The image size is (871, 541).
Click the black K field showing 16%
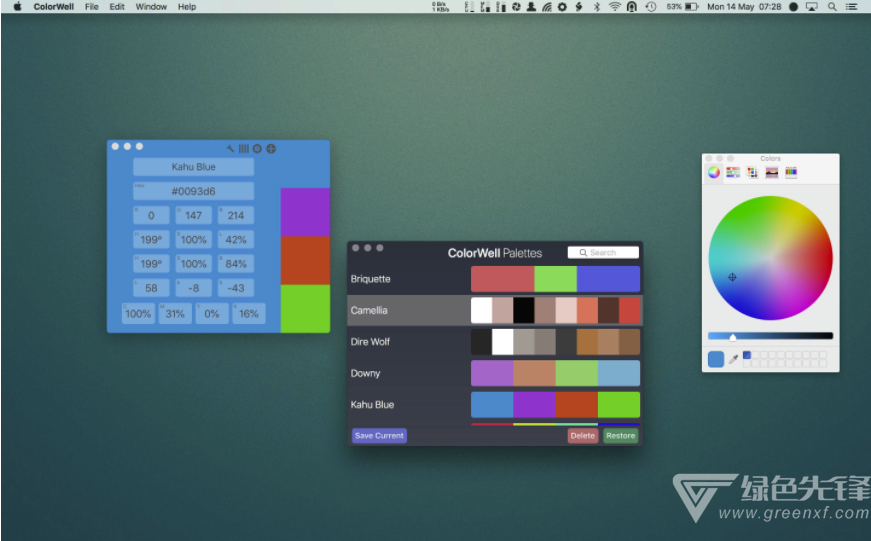point(248,314)
